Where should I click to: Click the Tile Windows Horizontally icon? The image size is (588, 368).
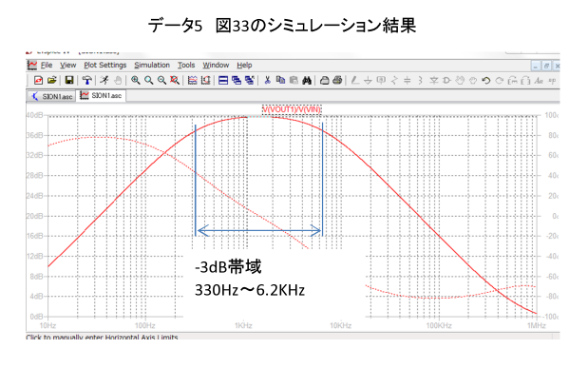[223, 81]
